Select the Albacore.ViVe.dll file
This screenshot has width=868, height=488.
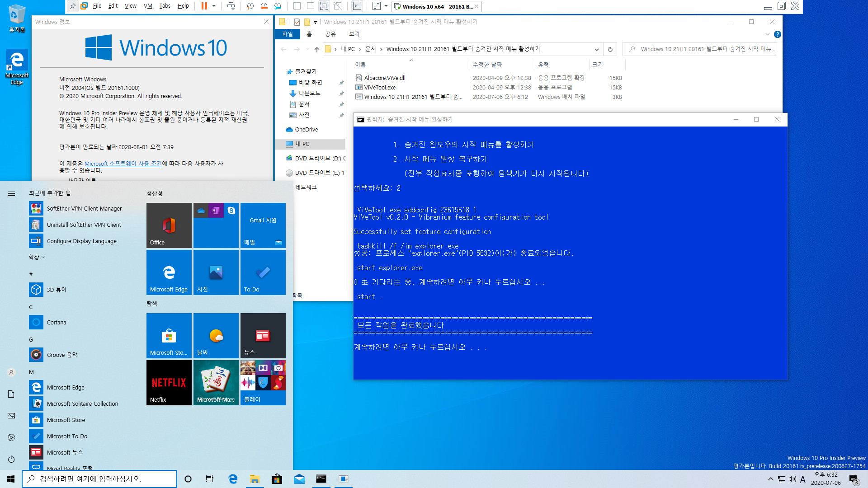[385, 78]
